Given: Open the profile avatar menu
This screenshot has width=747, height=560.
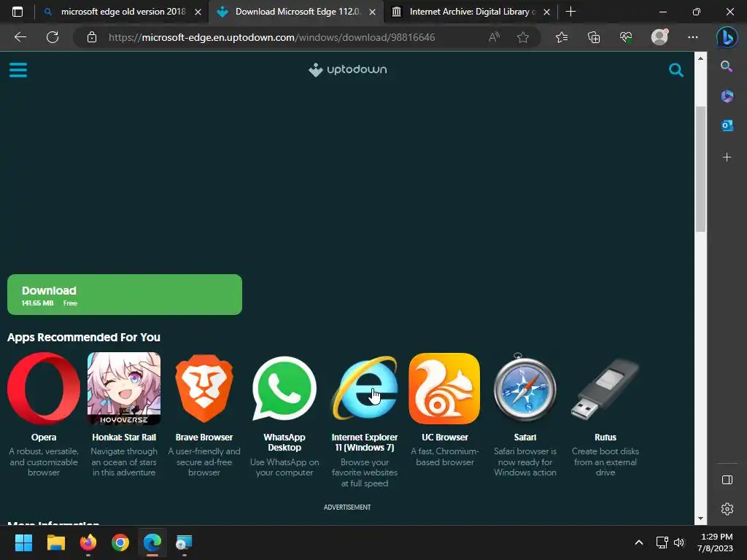Looking at the screenshot, I should pos(659,37).
